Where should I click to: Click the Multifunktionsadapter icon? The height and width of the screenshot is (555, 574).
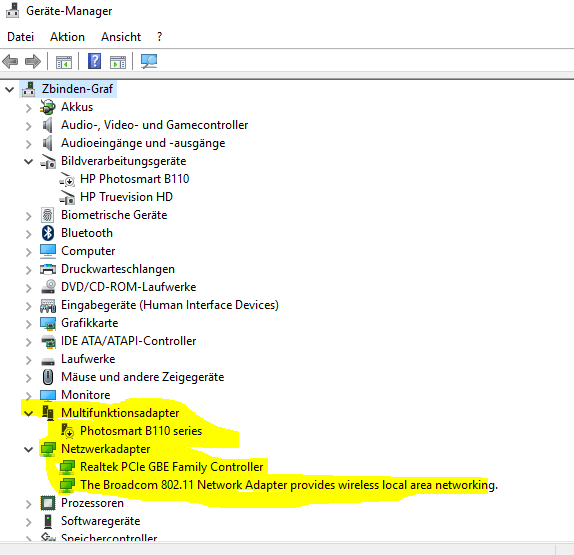[48, 413]
